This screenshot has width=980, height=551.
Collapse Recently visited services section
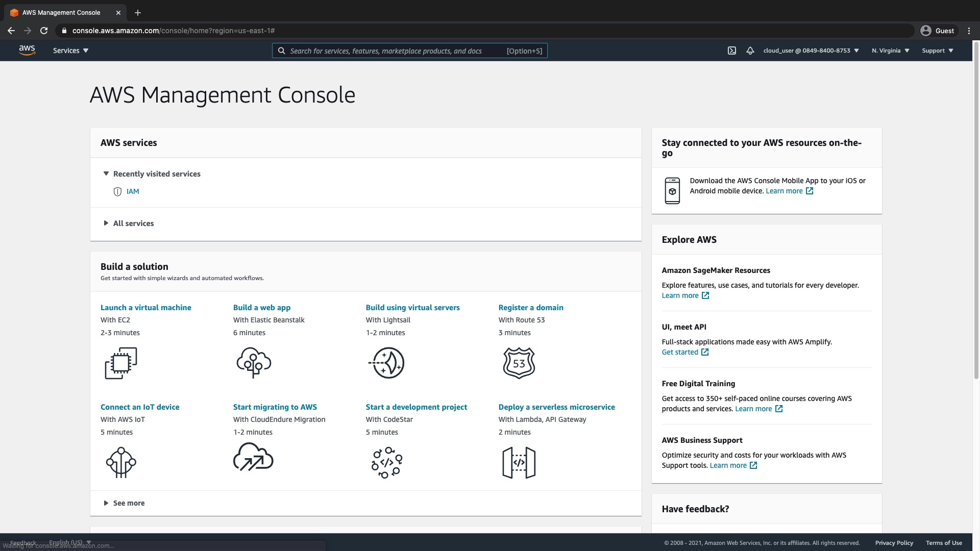pos(156,174)
